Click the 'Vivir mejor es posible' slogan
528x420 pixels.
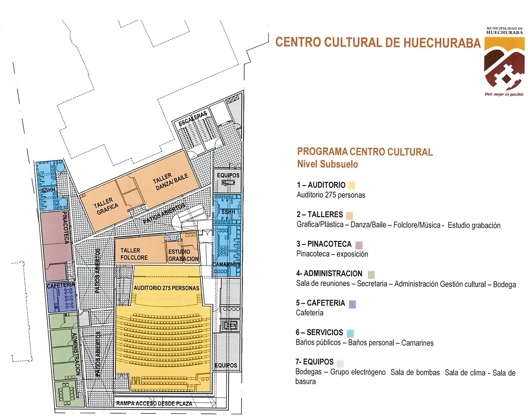504,94
